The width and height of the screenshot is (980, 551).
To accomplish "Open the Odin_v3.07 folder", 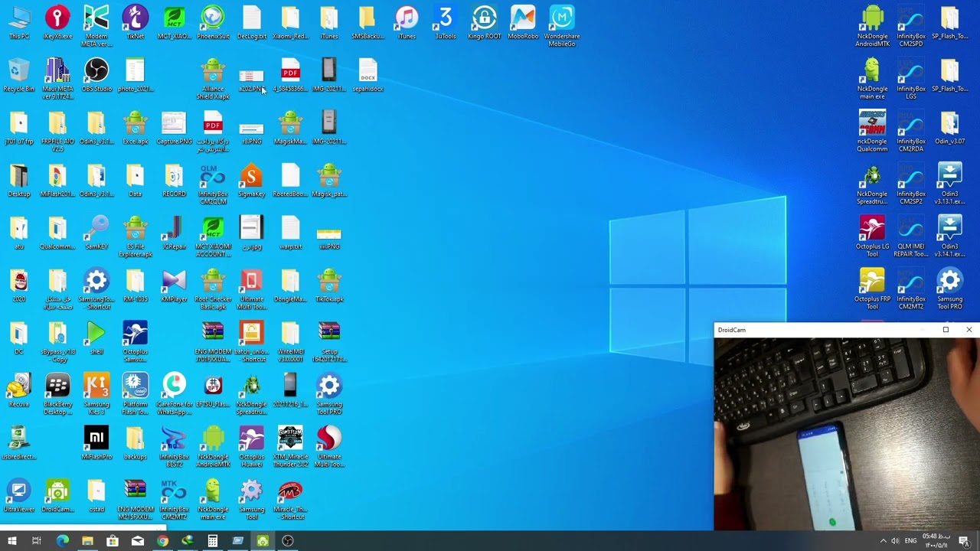I will tap(949, 128).
